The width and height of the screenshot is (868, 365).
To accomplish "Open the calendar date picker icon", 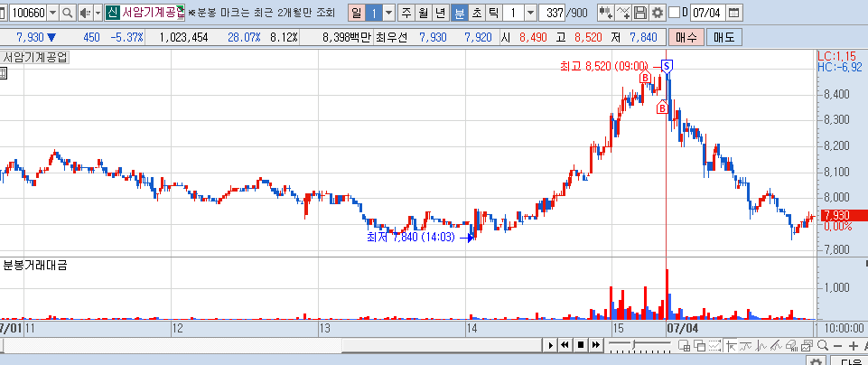I will click(x=733, y=12).
